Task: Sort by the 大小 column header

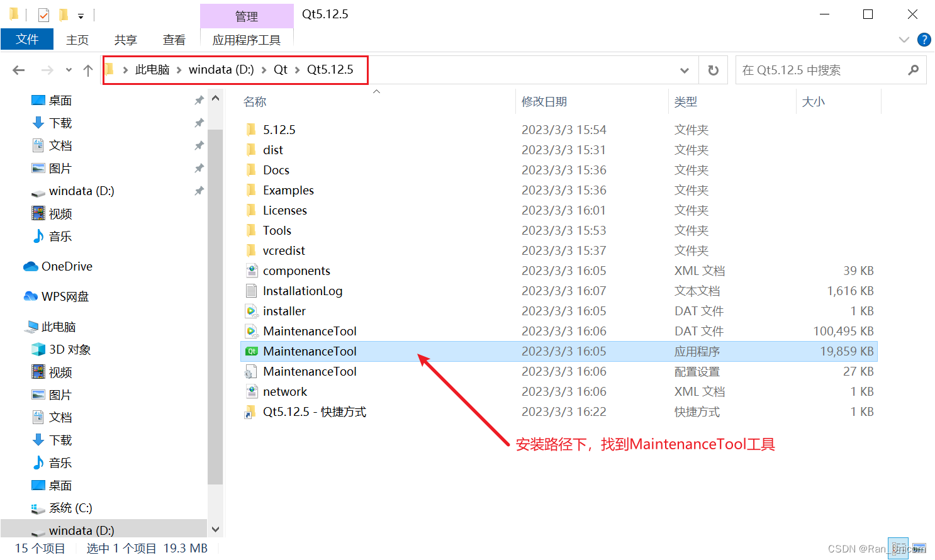Action: pyautogui.click(x=813, y=102)
